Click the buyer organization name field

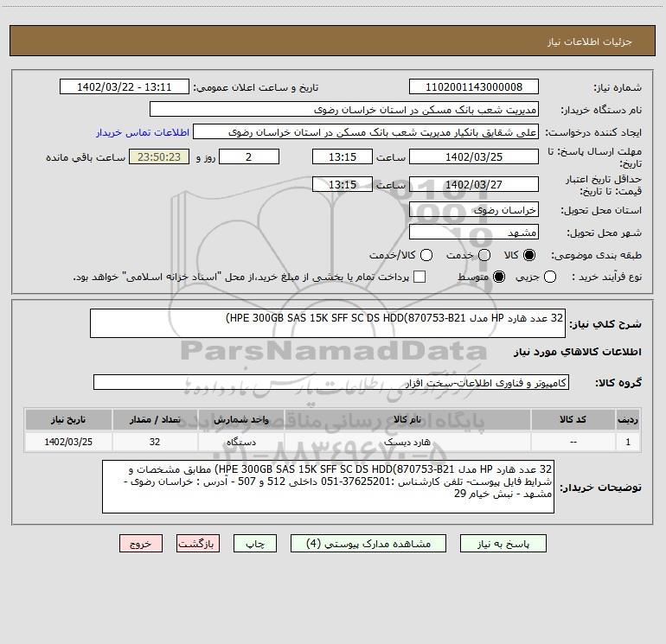coord(344,110)
